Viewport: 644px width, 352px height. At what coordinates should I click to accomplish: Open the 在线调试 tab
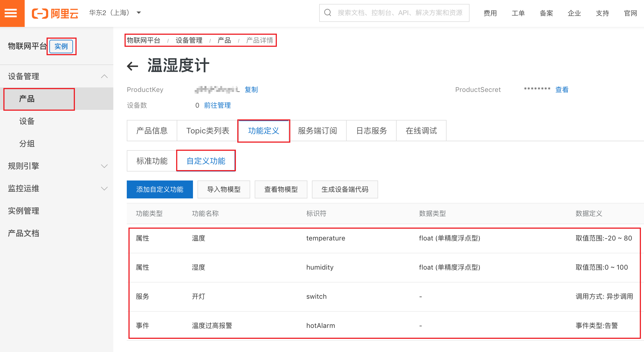pyautogui.click(x=421, y=131)
